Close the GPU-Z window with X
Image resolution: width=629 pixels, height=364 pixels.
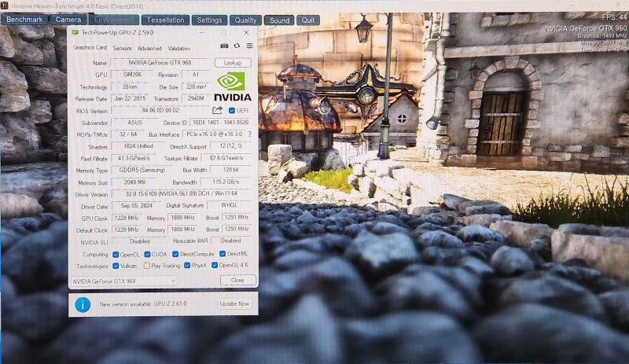[x=246, y=32]
